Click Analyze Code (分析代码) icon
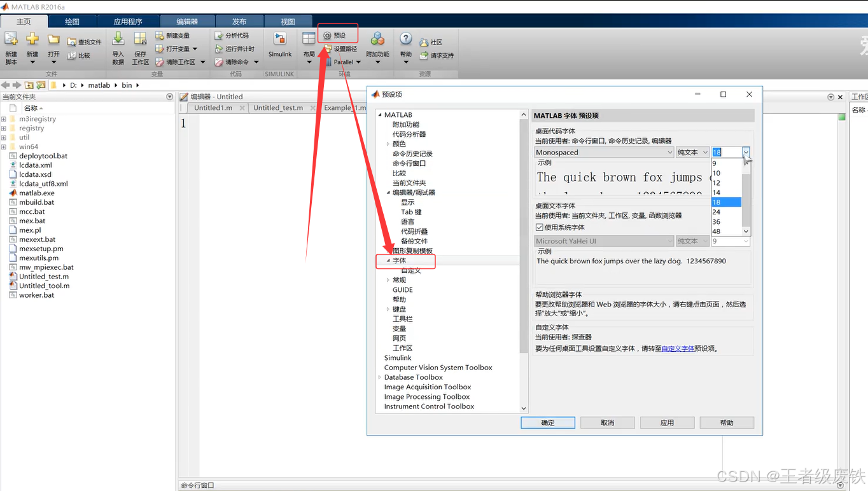Viewport: 868px width, 491px height. [219, 36]
